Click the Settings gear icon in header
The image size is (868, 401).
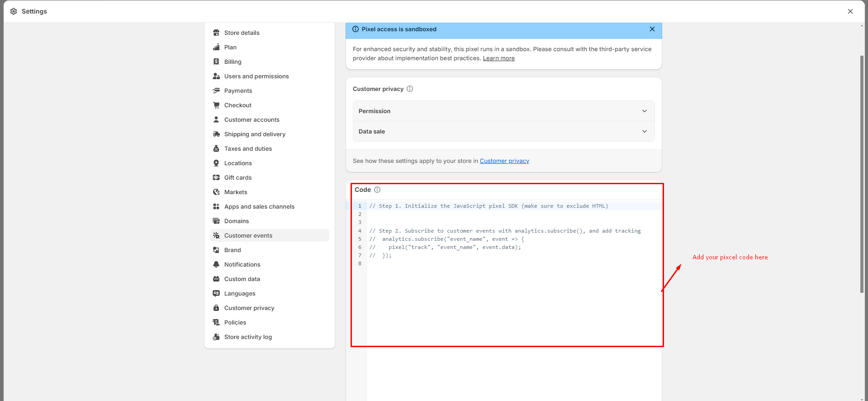[x=14, y=11]
